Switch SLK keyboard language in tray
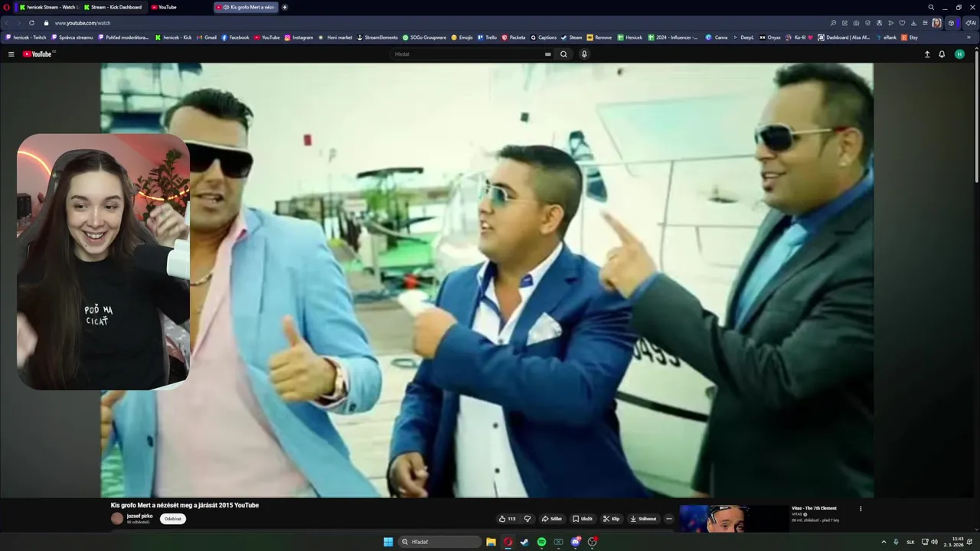 point(910,542)
